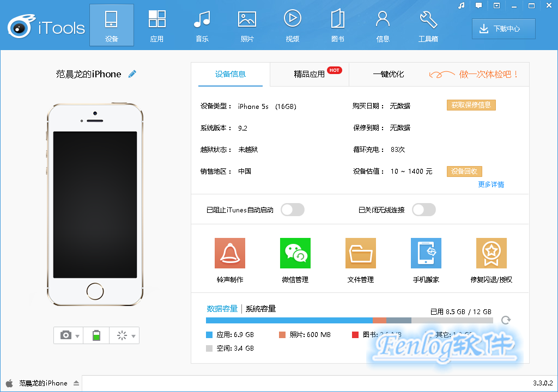Click the 已用 8.5 GB / 12 GB text
Image resolution: width=558 pixels, height=392 pixels.
point(461,312)
